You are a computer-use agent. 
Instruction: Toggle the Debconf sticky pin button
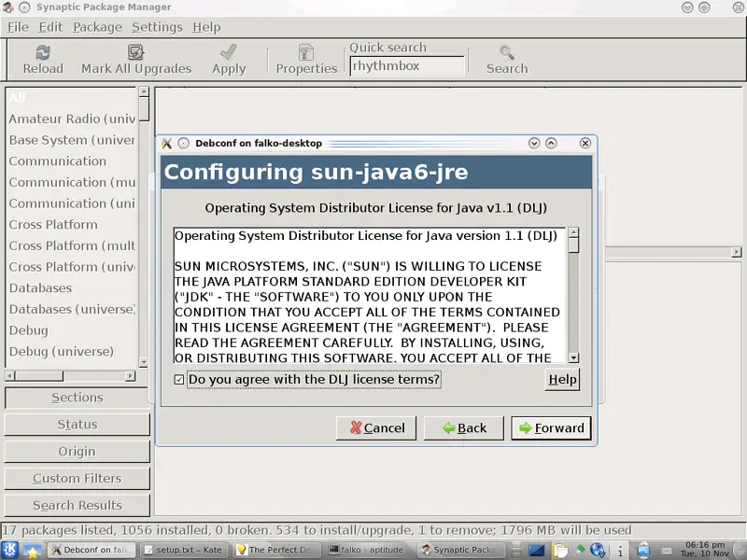pyautogui.click(x=183, y=144)
